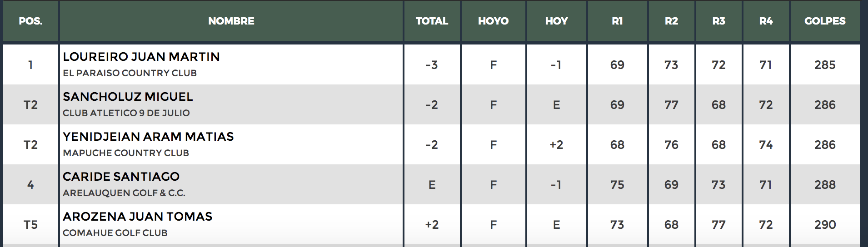Click the R4 column header
The image size is (868, 247).
pyautogui.click(x=766, y=21)
